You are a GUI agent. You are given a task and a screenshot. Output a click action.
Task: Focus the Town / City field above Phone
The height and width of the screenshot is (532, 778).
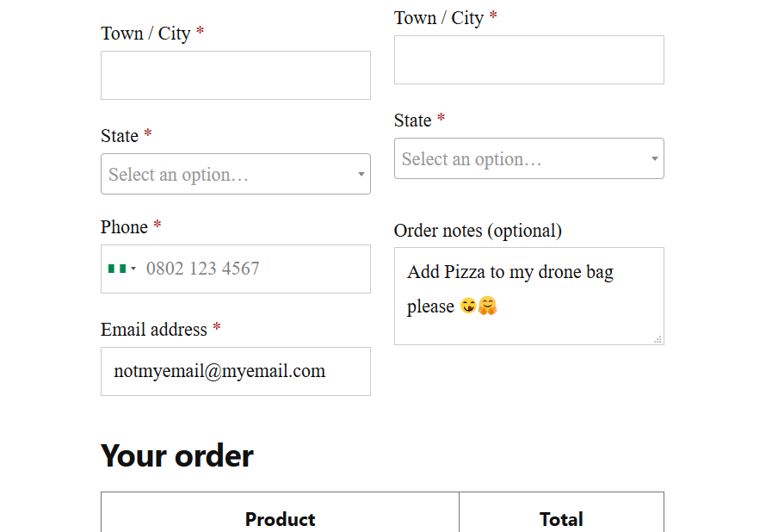point(235,76)
